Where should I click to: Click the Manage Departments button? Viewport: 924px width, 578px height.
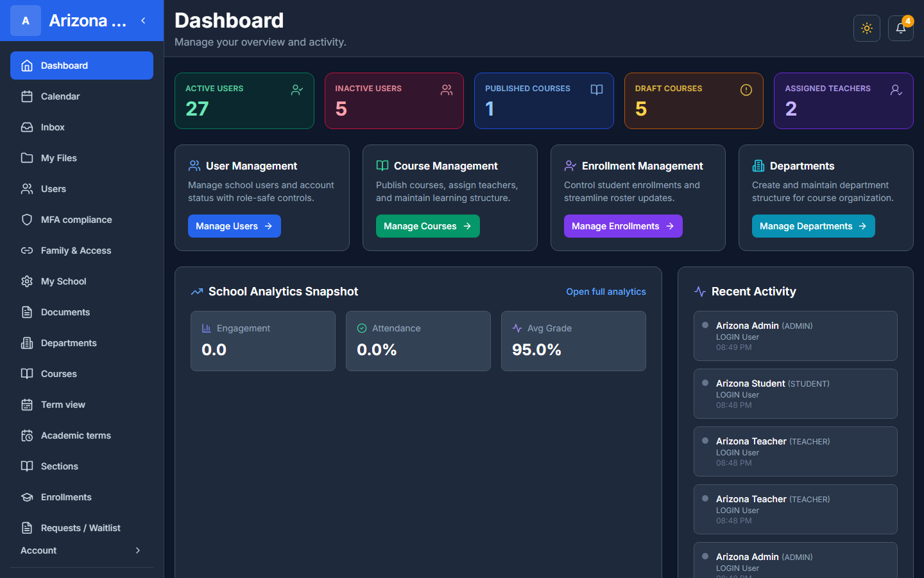[813, 226]
